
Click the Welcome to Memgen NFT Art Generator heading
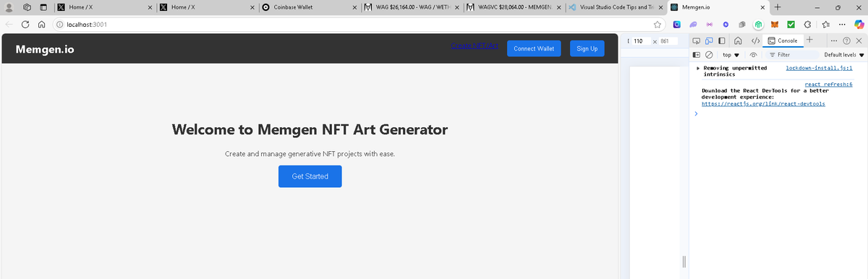point(310,130)
